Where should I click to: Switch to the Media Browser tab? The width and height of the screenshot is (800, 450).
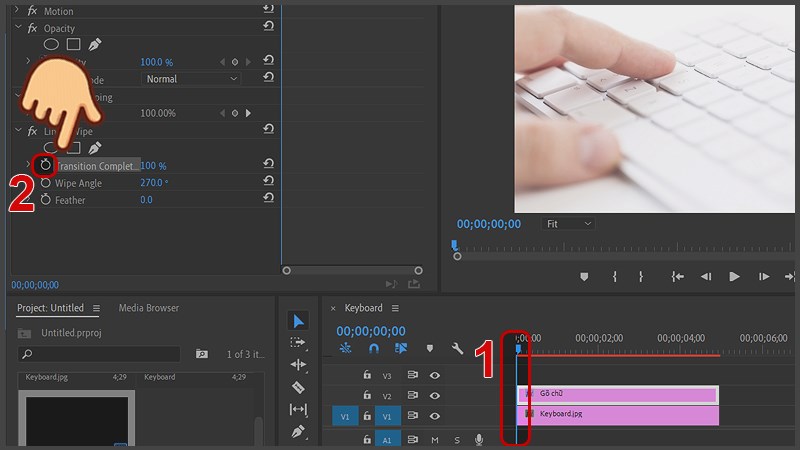click(x=149, y=308)
